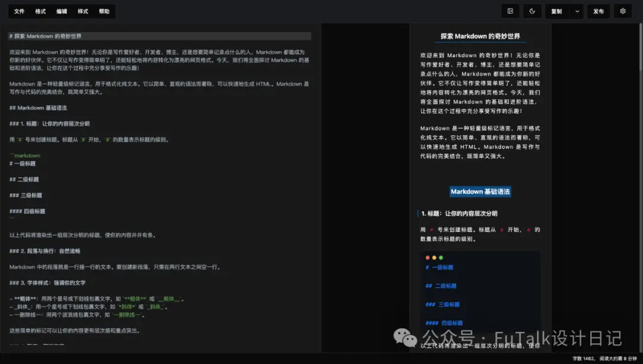Click editor line starting "这些简单的标记"

[75, 331]
